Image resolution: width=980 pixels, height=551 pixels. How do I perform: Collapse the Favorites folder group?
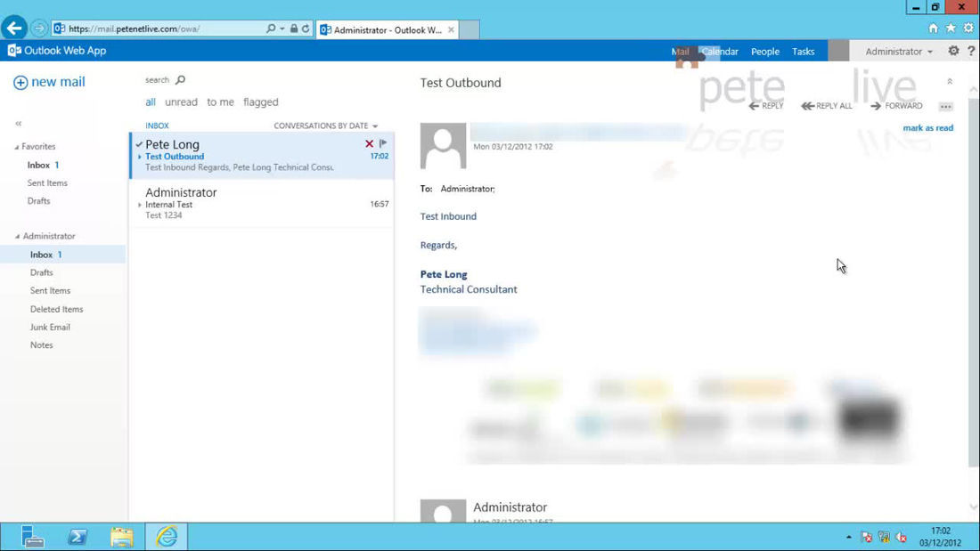tap(17, 147)
